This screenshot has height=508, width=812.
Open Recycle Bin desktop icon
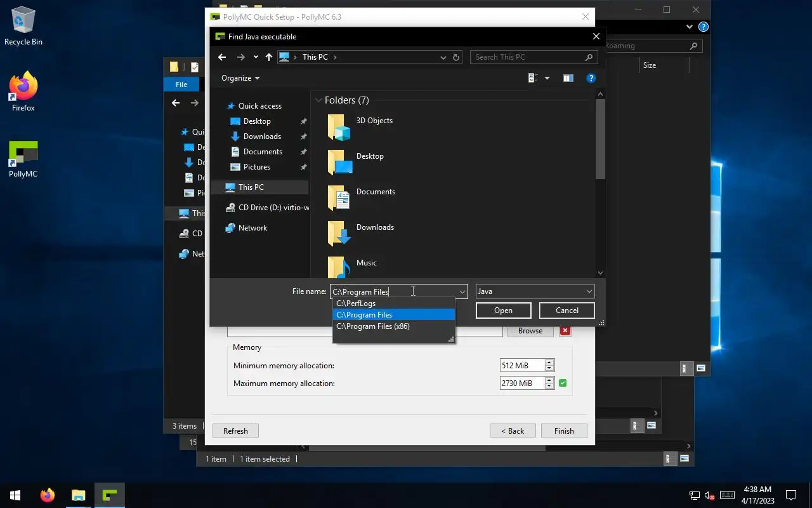coord(23,27)
